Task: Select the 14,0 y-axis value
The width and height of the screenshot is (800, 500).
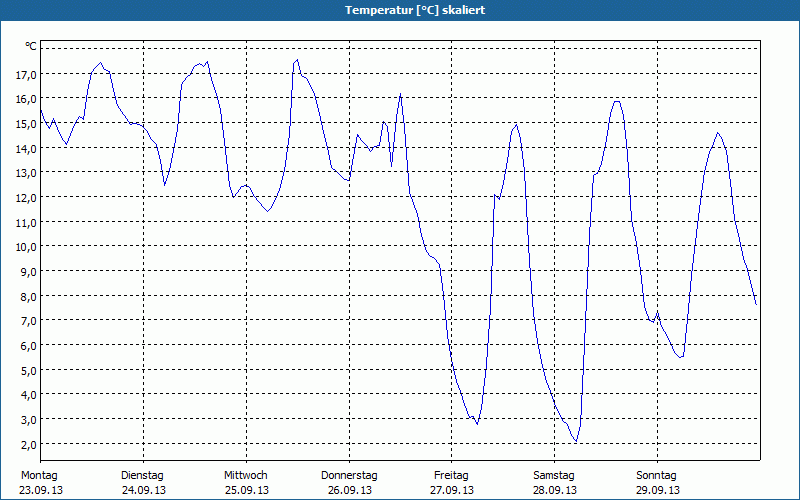Action: 27,149
